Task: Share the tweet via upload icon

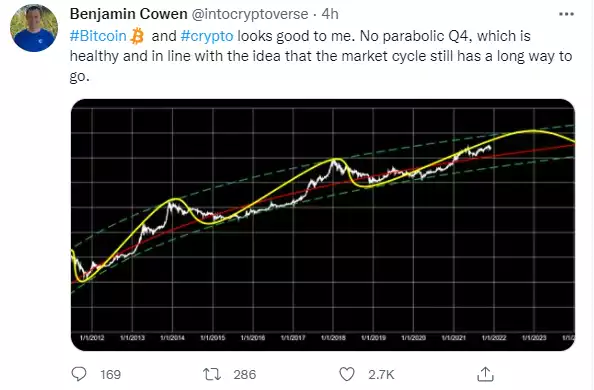Action: coord(485,374)
